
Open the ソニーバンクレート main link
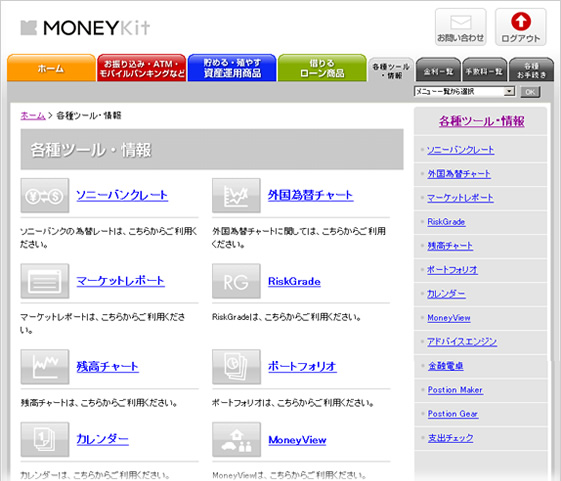pos(122,195)
